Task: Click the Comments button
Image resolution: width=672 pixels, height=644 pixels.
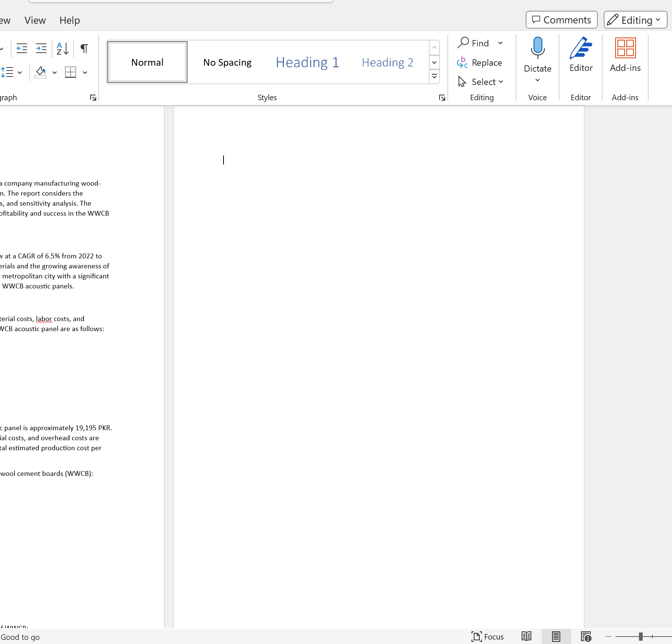Action: pyautogui.click(x=561, y=20)
